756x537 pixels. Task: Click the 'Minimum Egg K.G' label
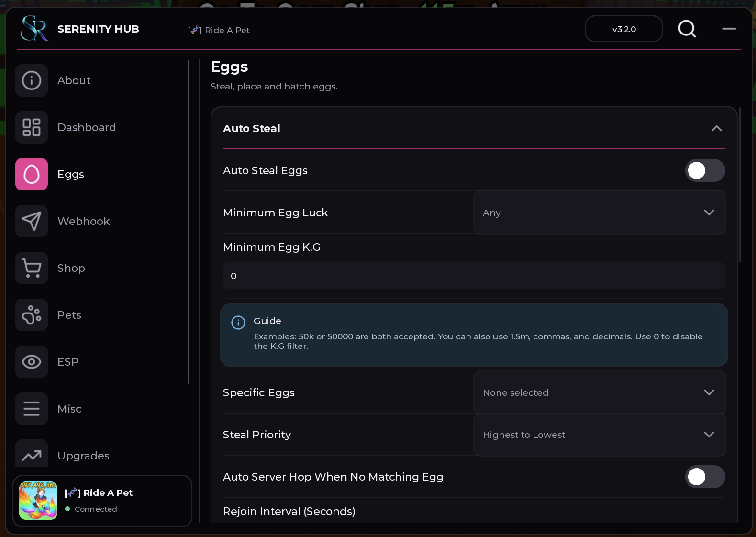[272, 247]
